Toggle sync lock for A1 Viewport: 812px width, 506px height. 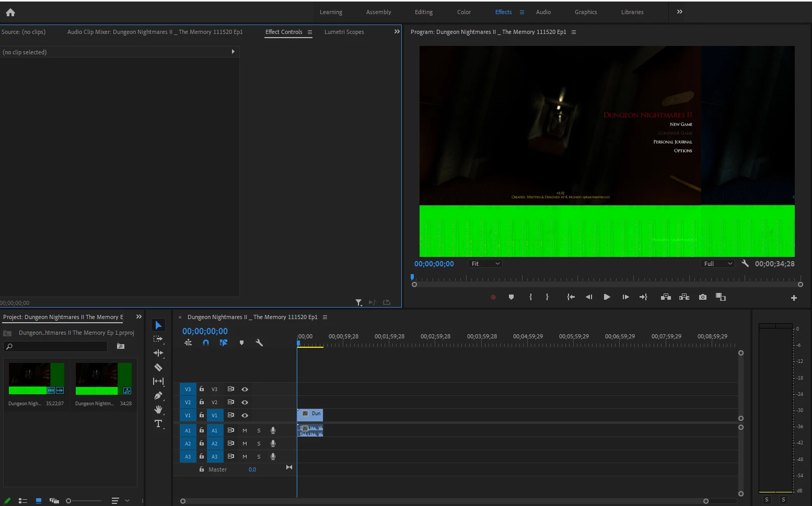tap(230, 430)
